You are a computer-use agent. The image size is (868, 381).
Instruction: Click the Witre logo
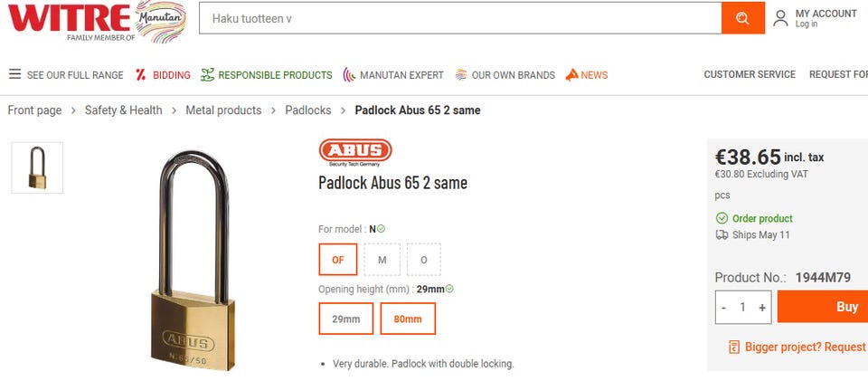point(69,18)
